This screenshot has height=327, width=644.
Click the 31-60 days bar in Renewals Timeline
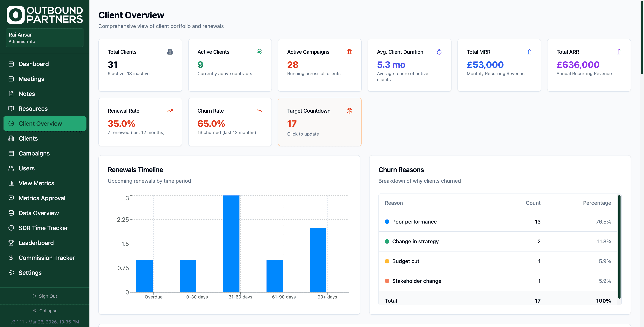[x=231, y=244]
